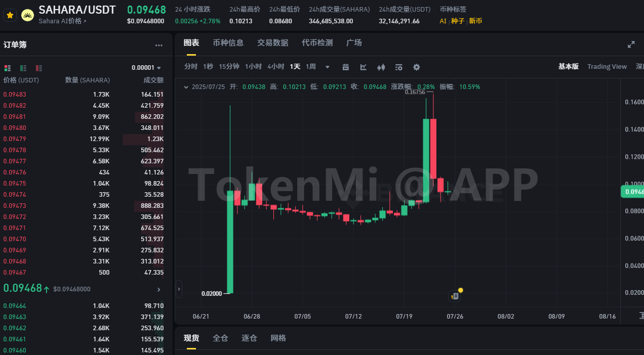Toggle the favorite star for SAHARA/USDT
The height and width of the screenshot is (355, 644).
tap(10, 15)
